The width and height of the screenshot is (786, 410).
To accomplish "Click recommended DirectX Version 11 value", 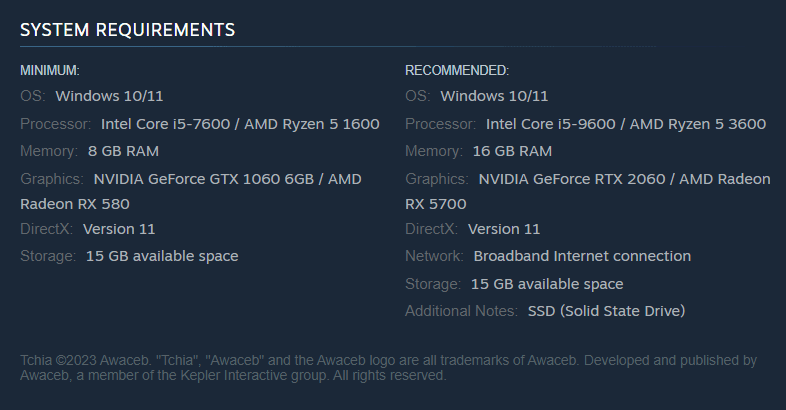I will (x=504, y=230).
